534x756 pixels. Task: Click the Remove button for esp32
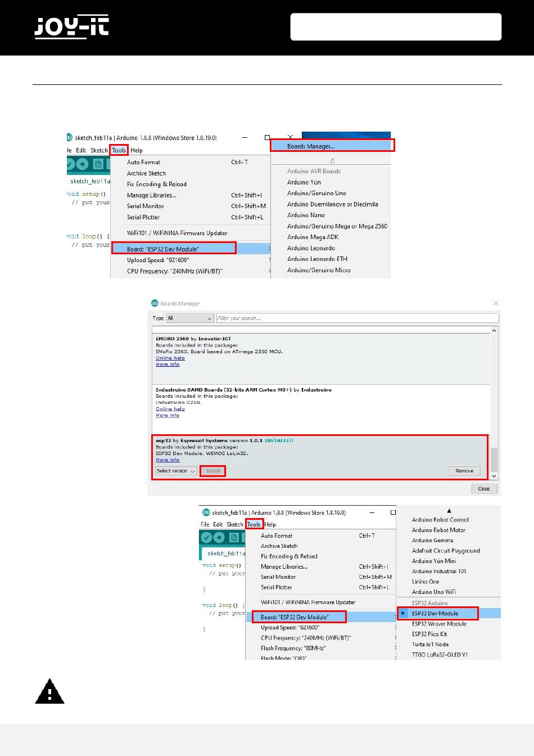click(x=464, y=471)
